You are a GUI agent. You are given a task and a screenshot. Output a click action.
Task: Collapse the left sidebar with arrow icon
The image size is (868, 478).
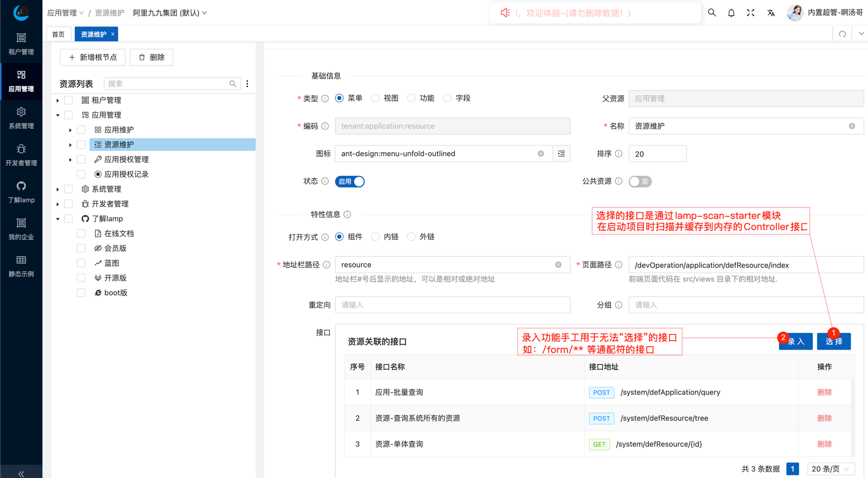coord(21,473)
